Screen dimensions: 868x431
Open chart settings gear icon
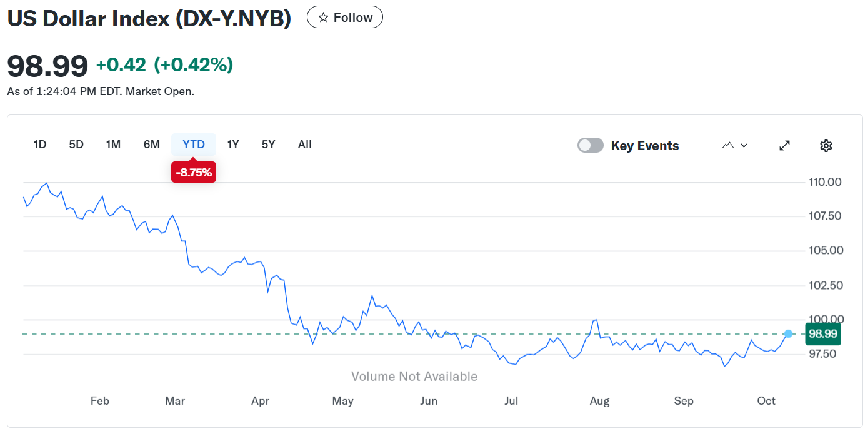point(826,146)
